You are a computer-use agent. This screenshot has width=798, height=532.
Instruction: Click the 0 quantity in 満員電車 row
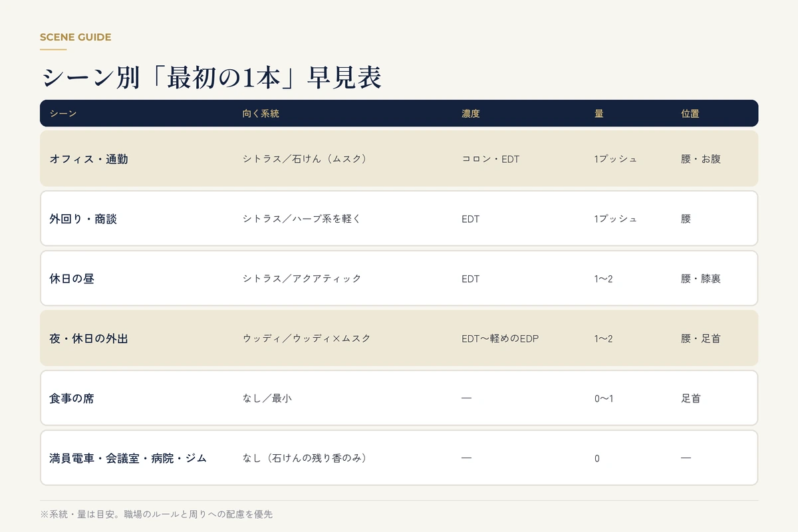pyautogui.click(x=597, y=458)
